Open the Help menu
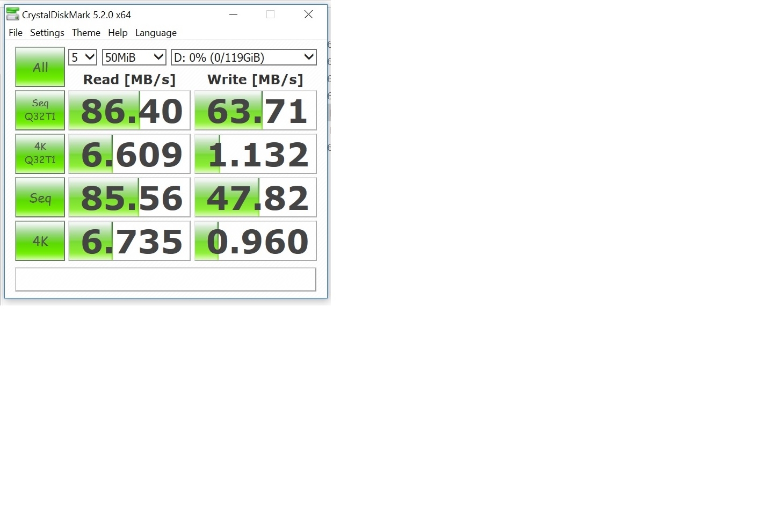Screen dimensions: 782x532 pyautogui.click(x=118, y=33)
